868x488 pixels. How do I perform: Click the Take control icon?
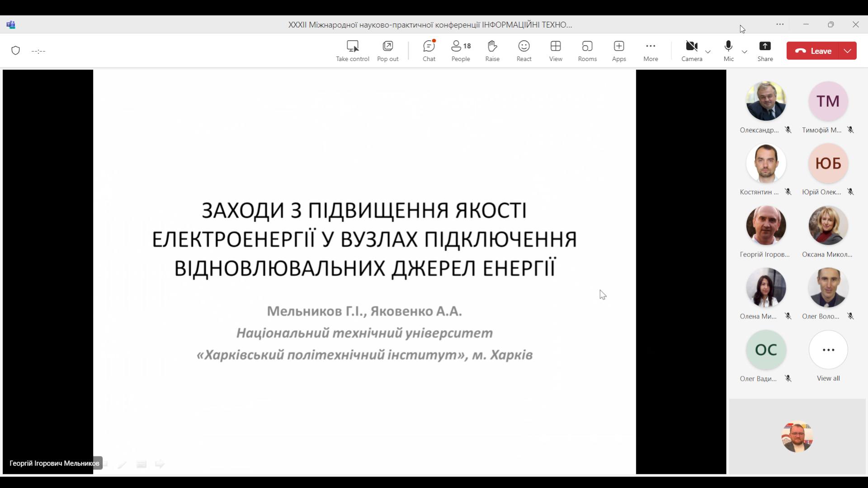pos(352,46)
